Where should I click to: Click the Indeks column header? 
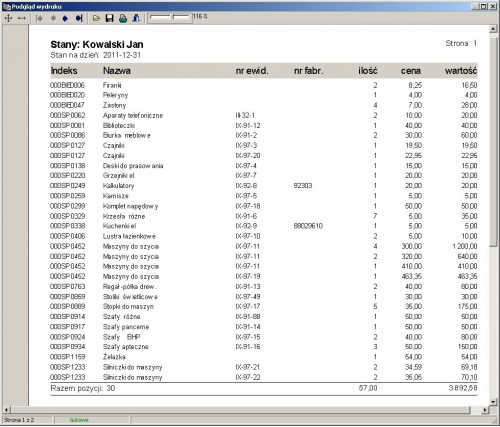point(64,71)
